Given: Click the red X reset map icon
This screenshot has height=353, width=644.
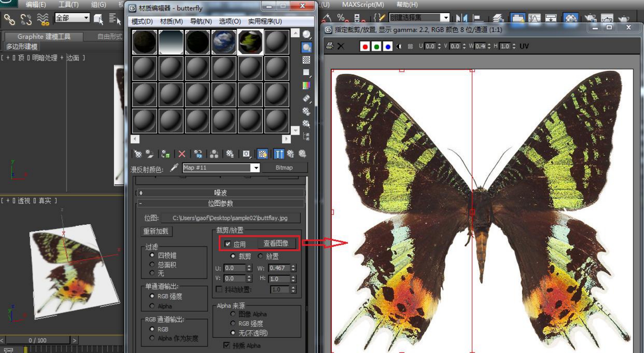Looking at the screenshot, I should (x=182, y=154).
